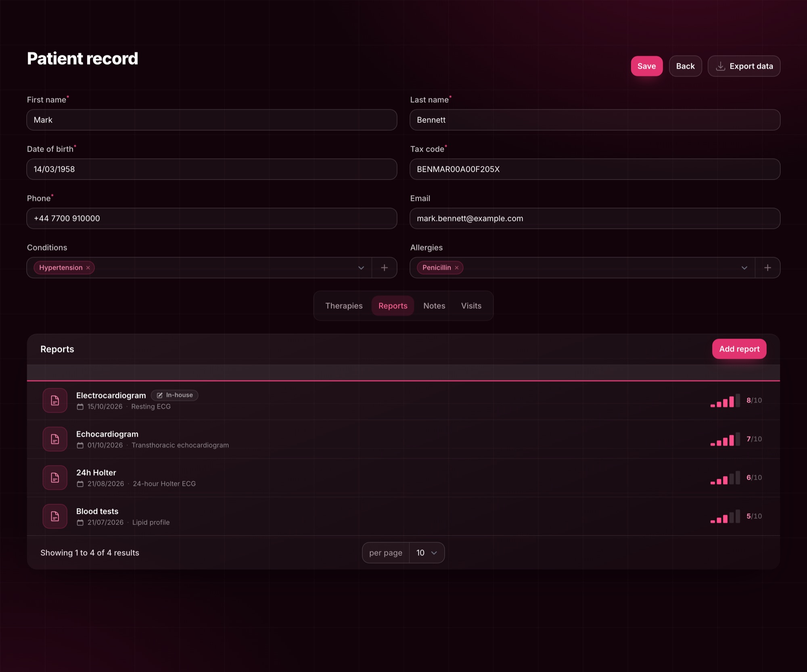Edit the Tax code field

tap(595, 169)
